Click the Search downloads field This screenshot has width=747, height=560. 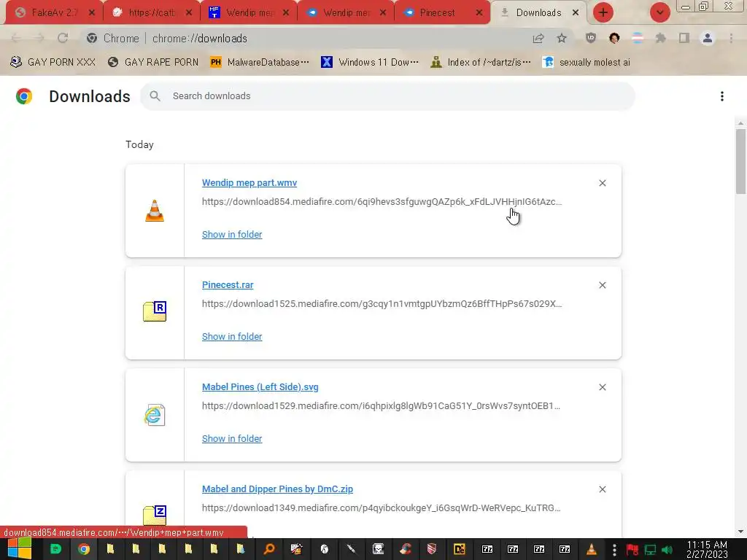387,96
